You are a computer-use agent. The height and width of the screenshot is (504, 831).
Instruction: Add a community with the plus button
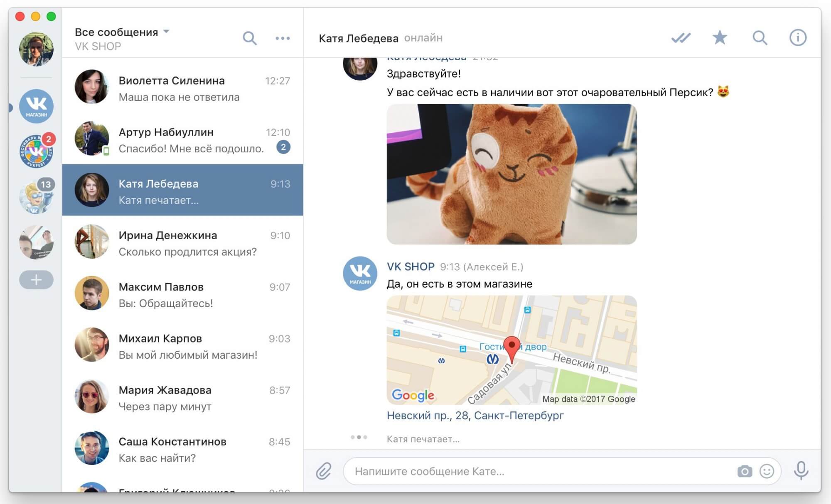click(x=36, y=280)
